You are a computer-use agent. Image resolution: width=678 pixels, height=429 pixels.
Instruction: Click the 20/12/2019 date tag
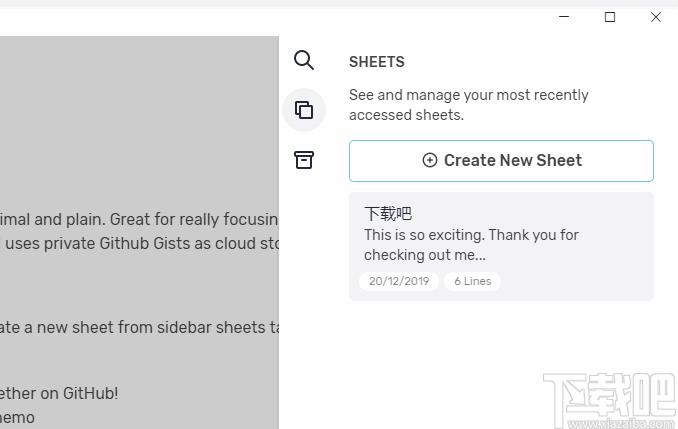[x=398, y=281]
